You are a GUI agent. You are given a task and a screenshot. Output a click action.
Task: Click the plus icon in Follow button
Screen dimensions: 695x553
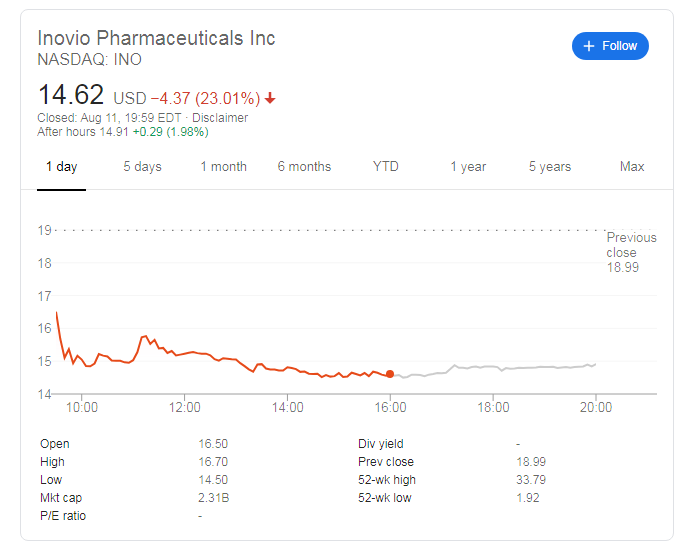[x=588, y=46]
